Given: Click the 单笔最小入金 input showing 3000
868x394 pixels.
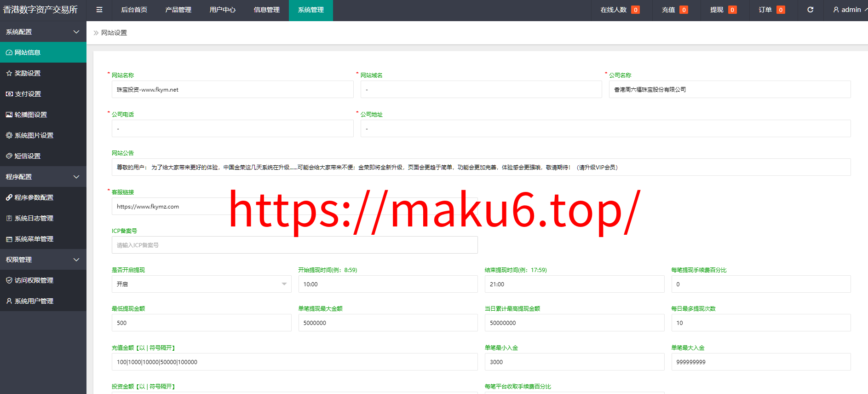Looking at the screenshot, I should coord(575,362).
